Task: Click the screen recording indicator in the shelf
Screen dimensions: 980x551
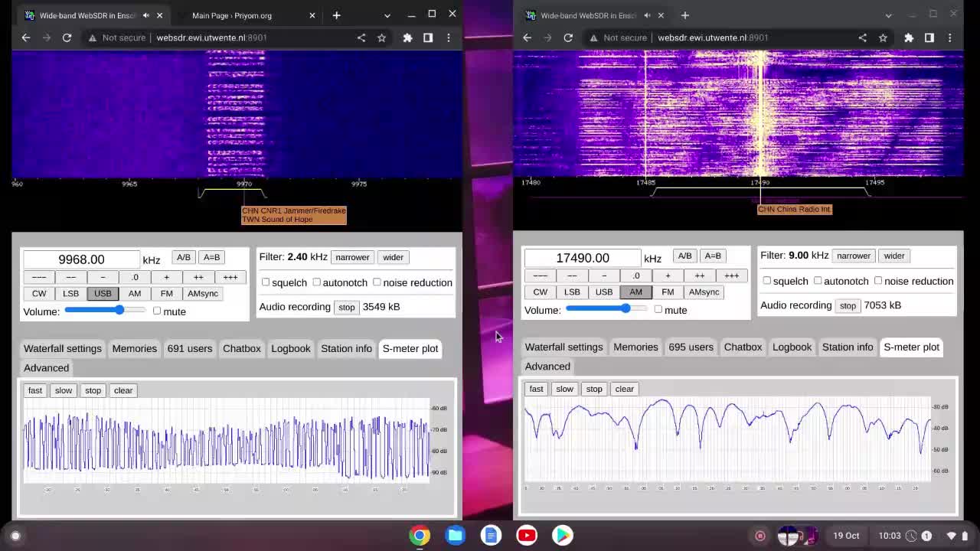Action: (760, 536)
